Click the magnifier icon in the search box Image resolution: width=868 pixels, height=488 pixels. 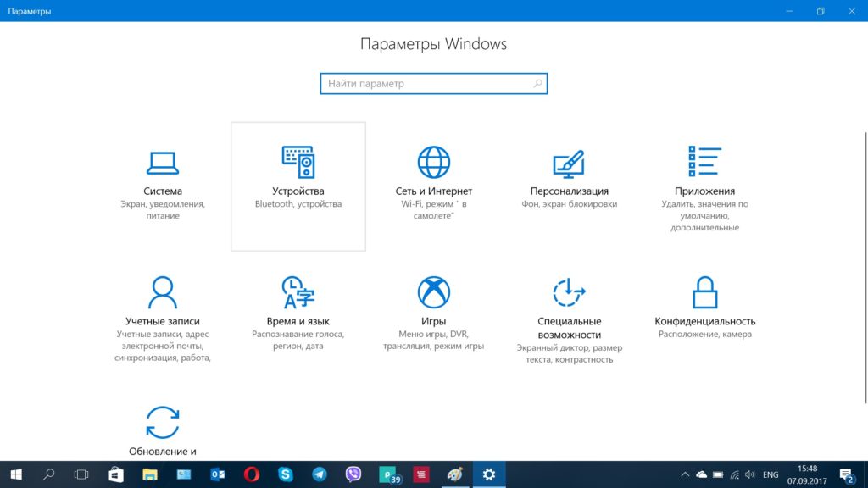pyautogui.click(x=537, y=84)
